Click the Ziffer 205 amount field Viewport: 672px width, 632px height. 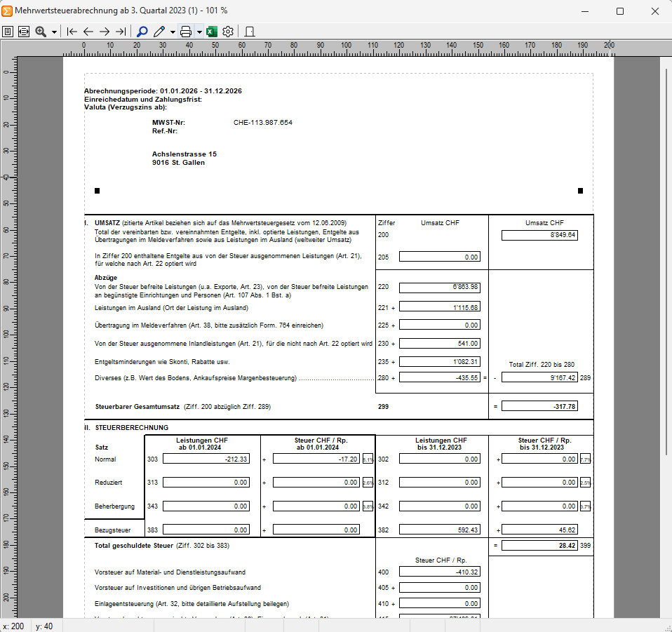439,257
